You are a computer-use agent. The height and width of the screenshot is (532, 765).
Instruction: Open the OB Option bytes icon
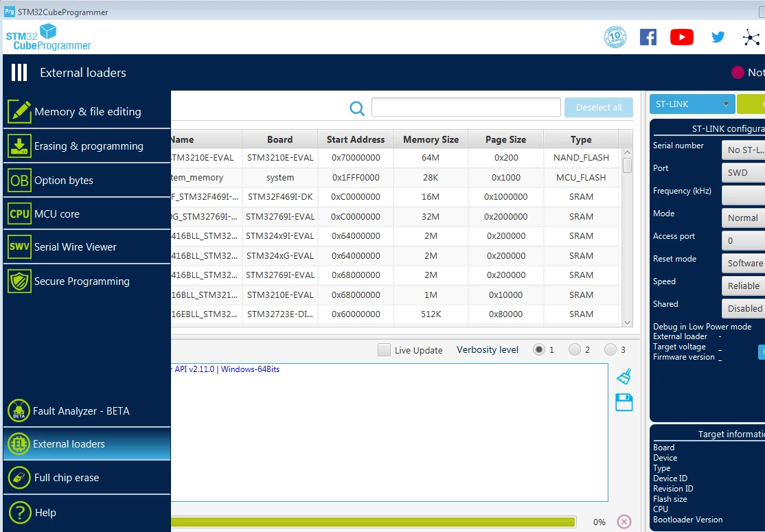coord(19,180)
